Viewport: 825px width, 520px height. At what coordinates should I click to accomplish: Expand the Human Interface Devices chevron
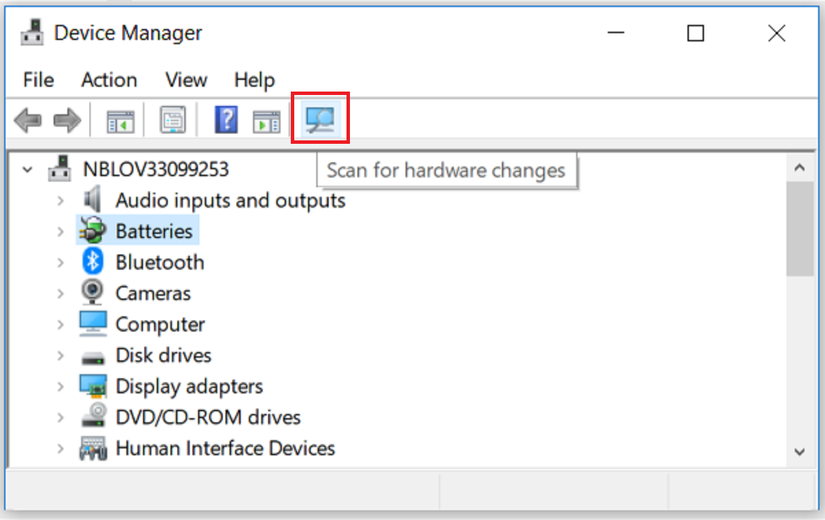click(61, 449)
